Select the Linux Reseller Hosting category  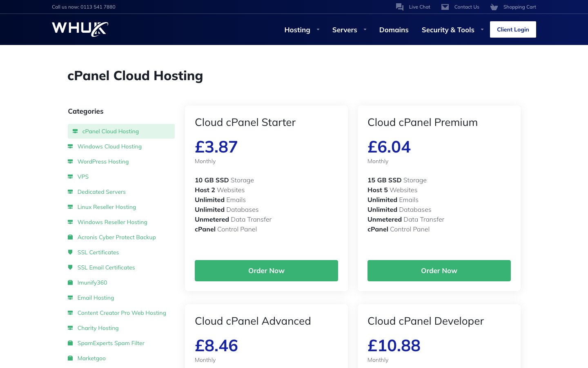pos(107,207)
